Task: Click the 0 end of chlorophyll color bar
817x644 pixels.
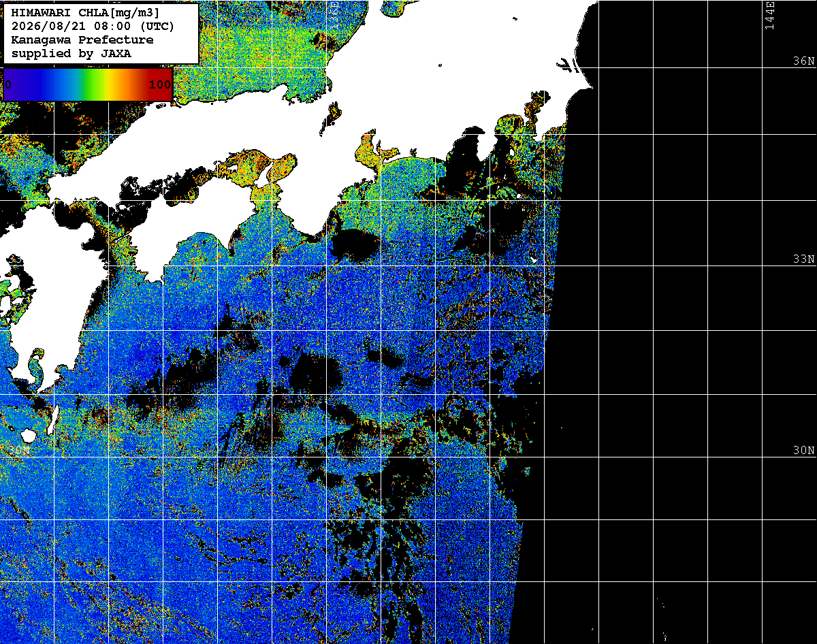Action: click(8, 85)
